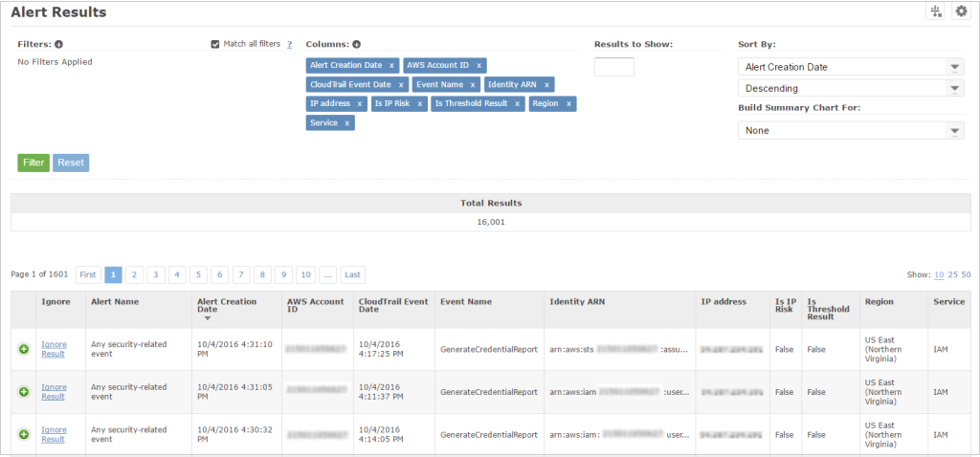Viewport: 980px width, 457px height.
Task: Add a filter with the Filters plus icon
Action: 58,44
